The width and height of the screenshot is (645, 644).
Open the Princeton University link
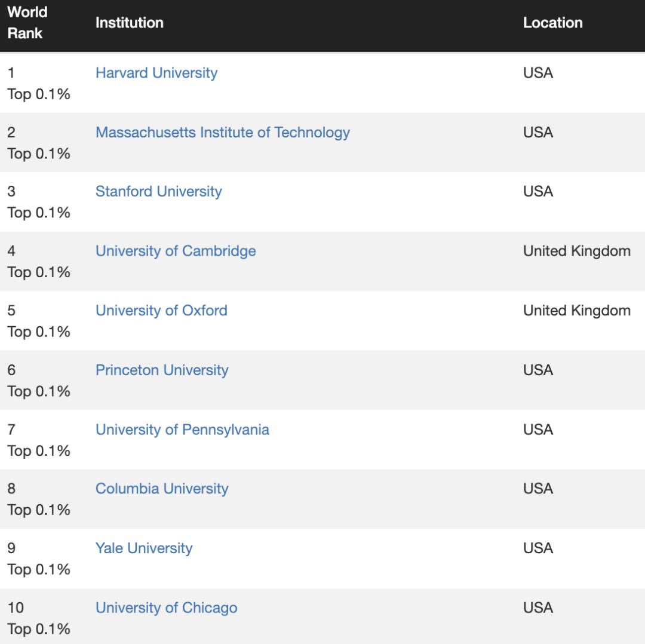click(x=162, y=370)
